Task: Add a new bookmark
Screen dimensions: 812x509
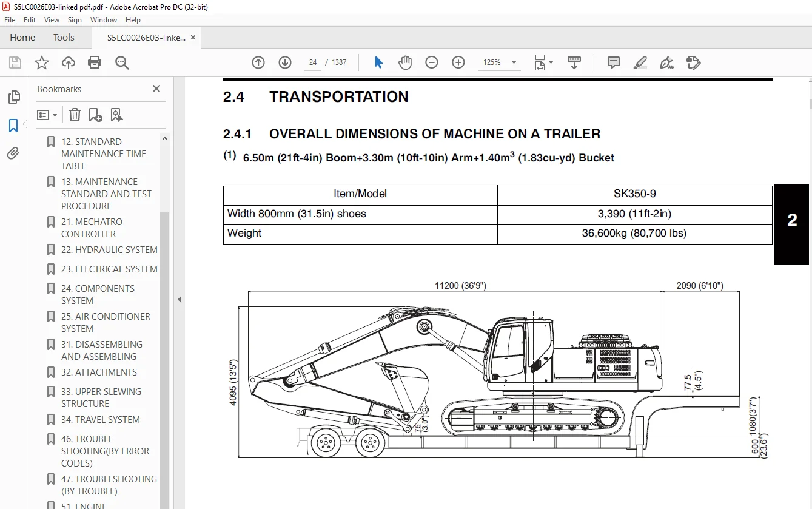Action: pos(95,115)
